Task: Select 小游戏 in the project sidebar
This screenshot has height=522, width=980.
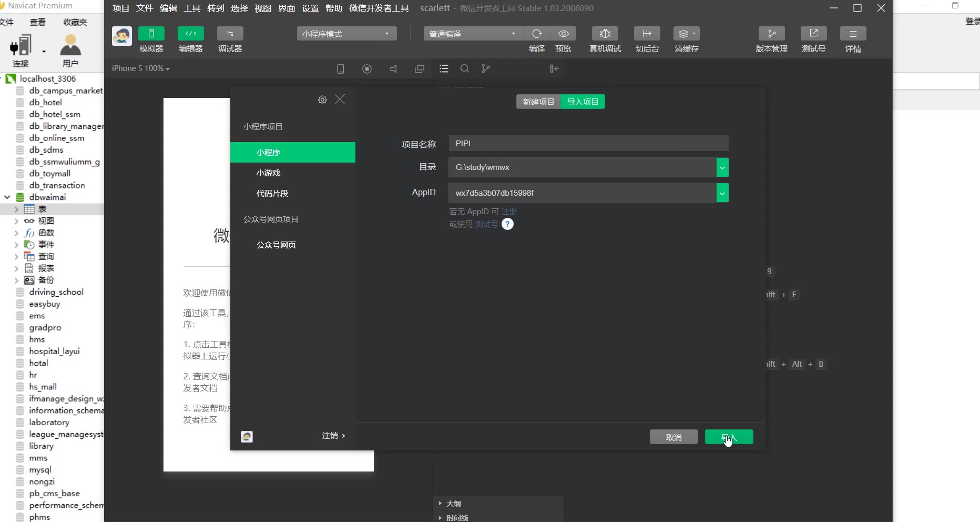Action: pos(269,173)
